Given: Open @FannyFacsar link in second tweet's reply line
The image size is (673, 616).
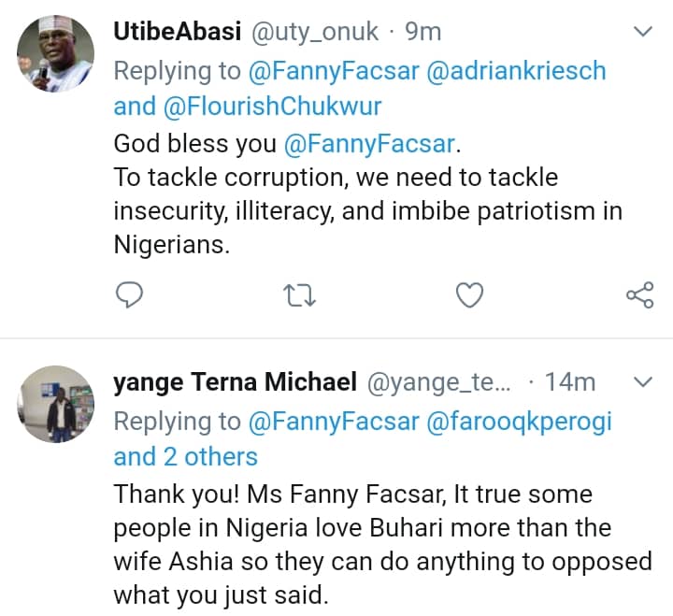Looking at the screenshot, I should click(x=334, y=421).
